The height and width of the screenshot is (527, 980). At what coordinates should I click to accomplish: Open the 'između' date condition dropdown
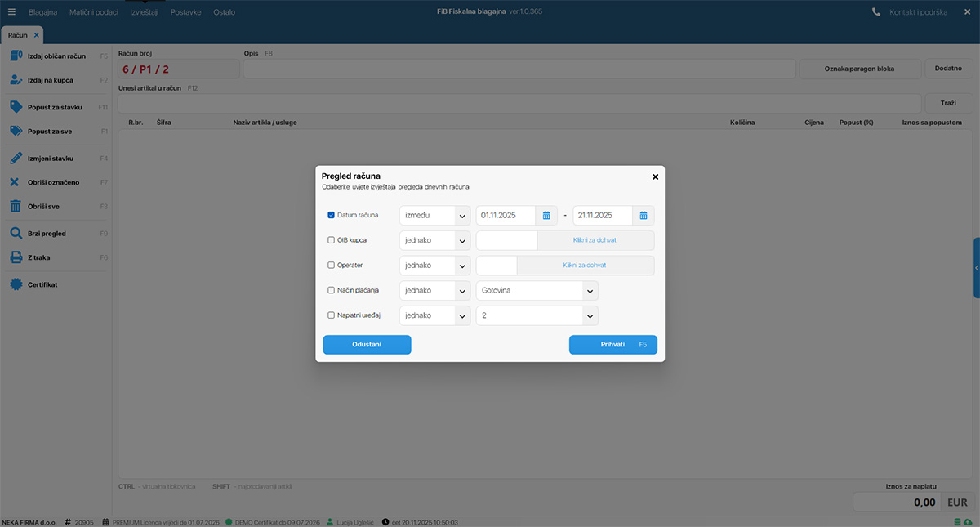click(461, 216)
